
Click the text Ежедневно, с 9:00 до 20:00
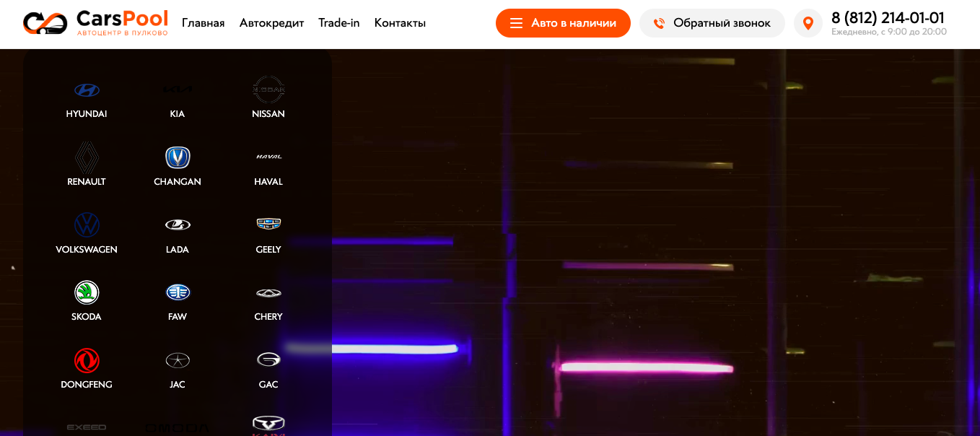(x=889, y=32)
